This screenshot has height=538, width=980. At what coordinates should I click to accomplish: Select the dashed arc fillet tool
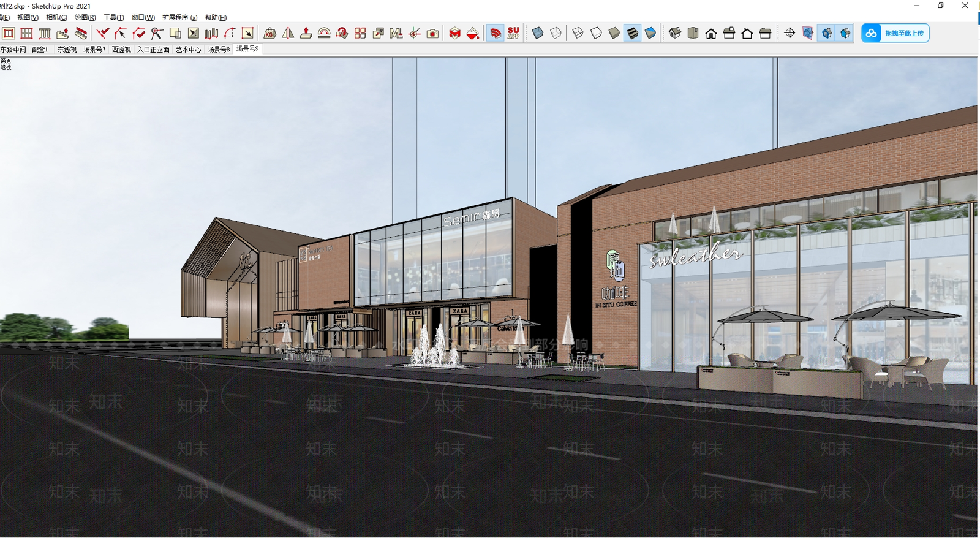click(x=230, y=33)
